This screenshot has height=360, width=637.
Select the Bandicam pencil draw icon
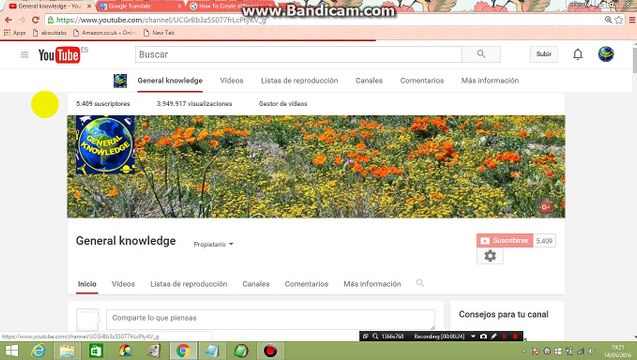tap(494, 336)
